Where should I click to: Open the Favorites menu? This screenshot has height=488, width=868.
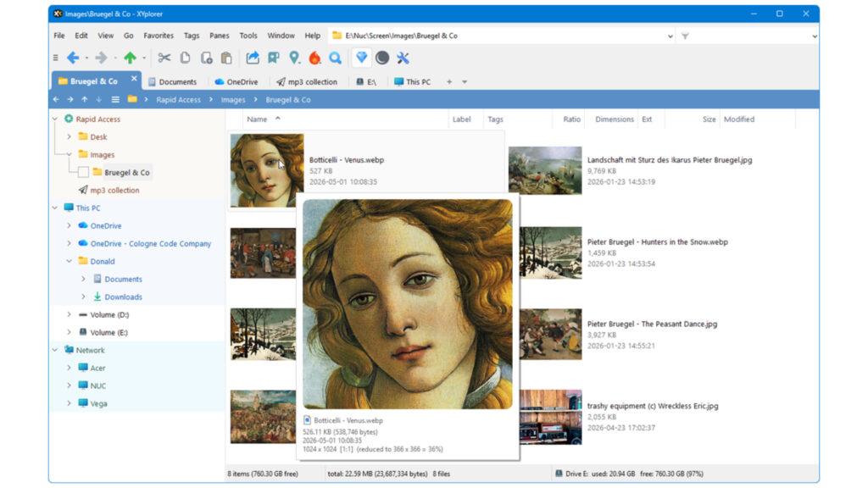pos(159,36)
